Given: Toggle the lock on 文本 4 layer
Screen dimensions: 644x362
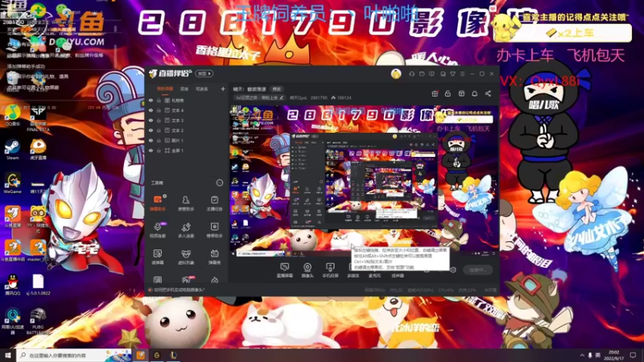Looking at the screenshot, I should pyautogui.click(x=159, y=110).
